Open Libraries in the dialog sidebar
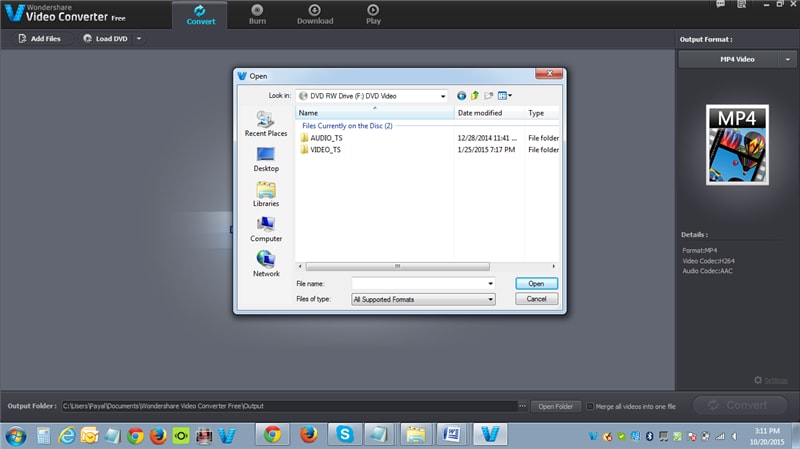 266,194
